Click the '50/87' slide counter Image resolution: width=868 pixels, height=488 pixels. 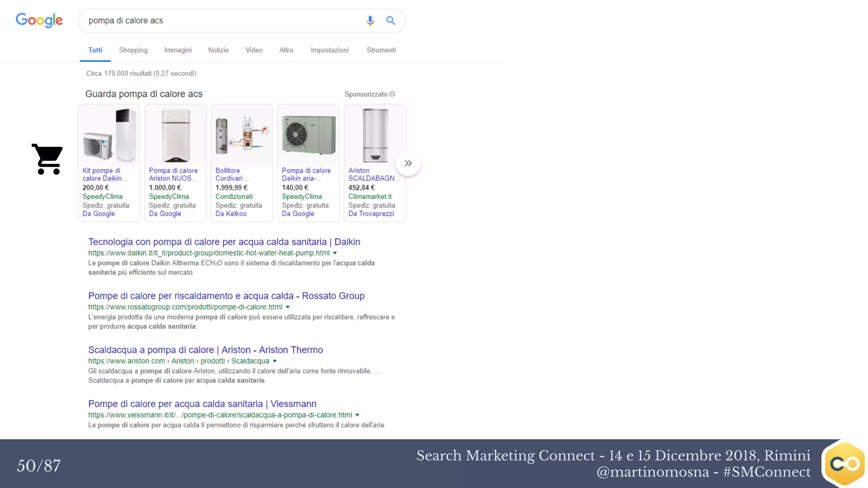pos(39,466)
